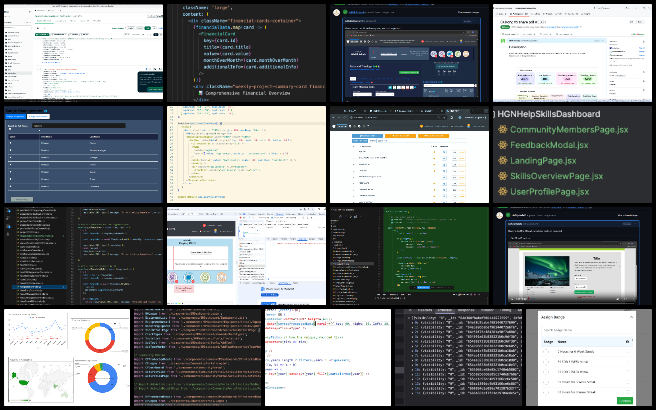Click the aurora borealis photo

pos(547,271)
